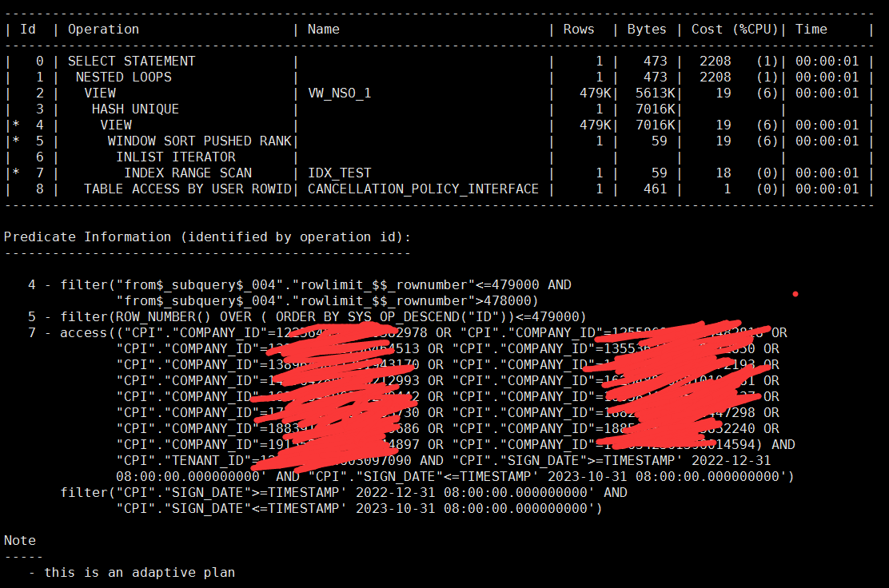Image resolution: width=889 pixels, height=588 pixels.
Task: Click the 'this is an adaptive plan' text
Action: coord(139,573)
